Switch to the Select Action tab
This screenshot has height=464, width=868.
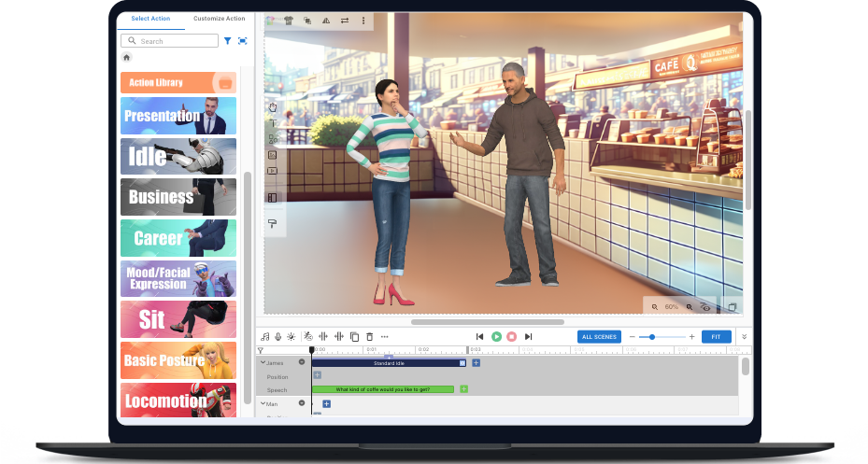[150, 19]
